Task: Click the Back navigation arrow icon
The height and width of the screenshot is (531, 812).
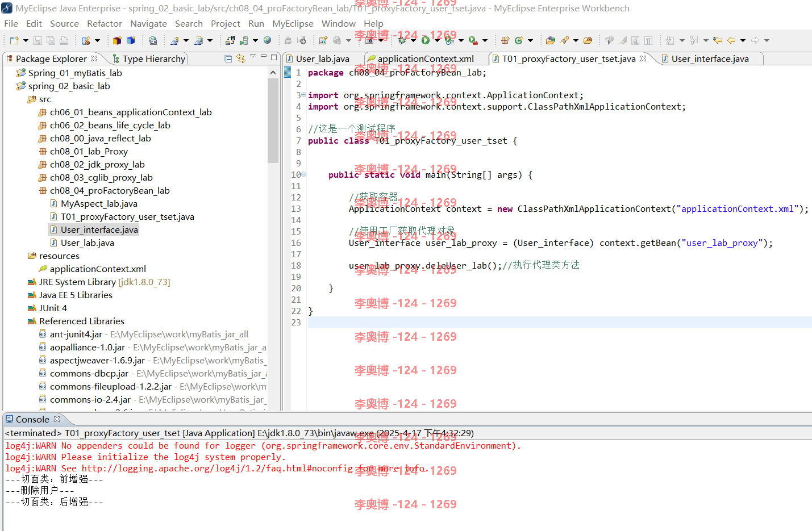Action: coord(731,40)
